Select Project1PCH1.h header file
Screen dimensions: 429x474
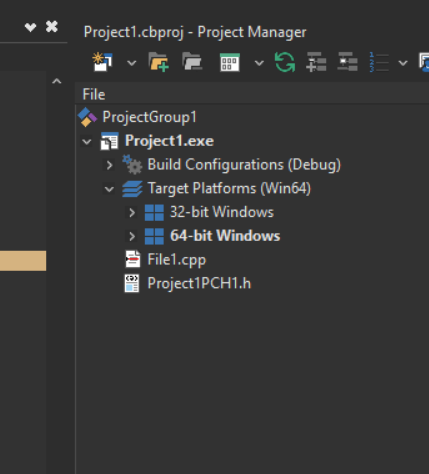pyautogui.click(x=199, y=283)
